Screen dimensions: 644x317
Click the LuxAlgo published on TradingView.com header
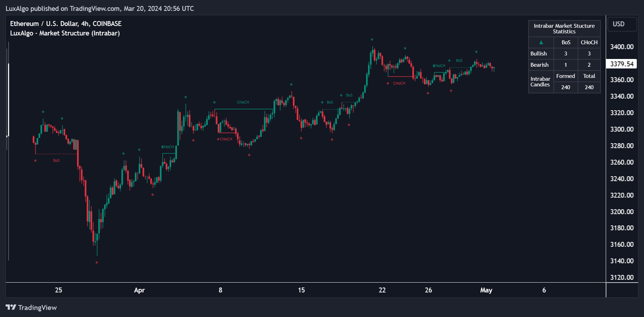[100, 8]
